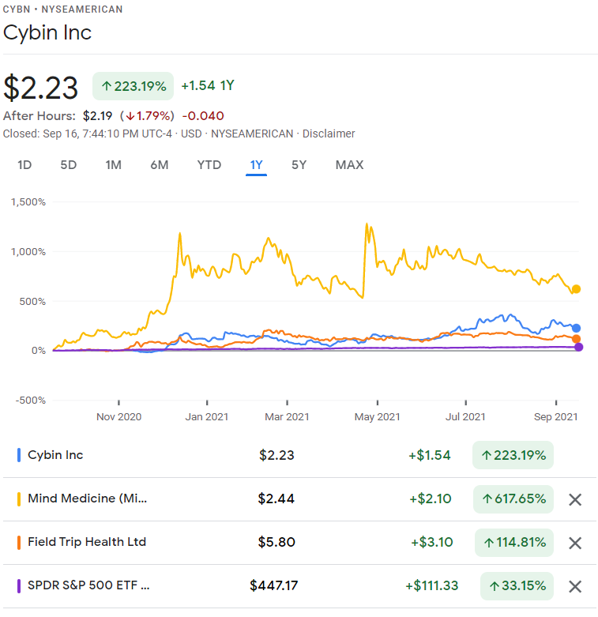Open SPDR S&P 500 ETF row
Screen dimensions: 598x617
(x=299, y=586)
